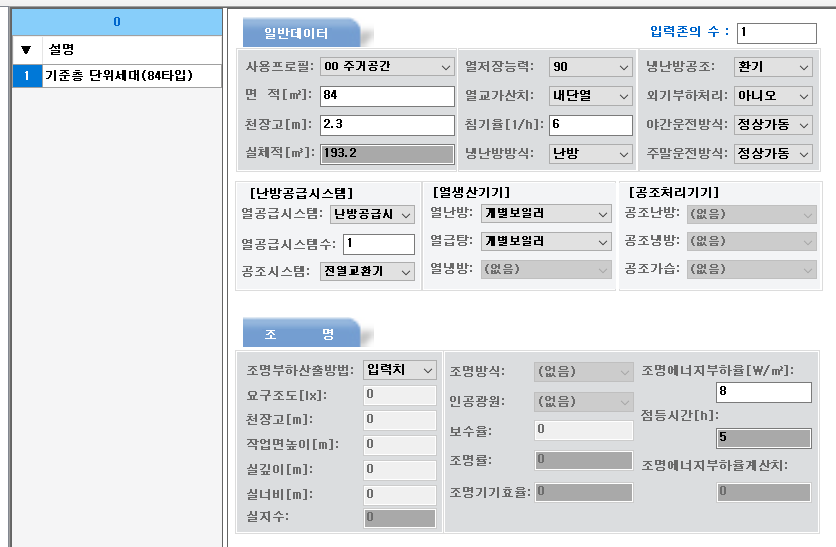Expand the 열교가산치 dropdown

590,96
